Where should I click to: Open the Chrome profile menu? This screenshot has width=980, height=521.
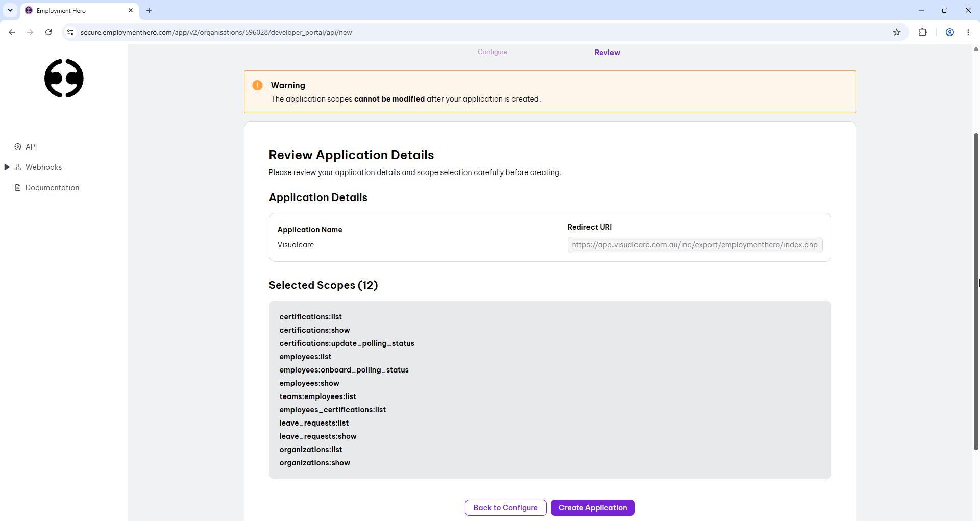coord(950,32)
